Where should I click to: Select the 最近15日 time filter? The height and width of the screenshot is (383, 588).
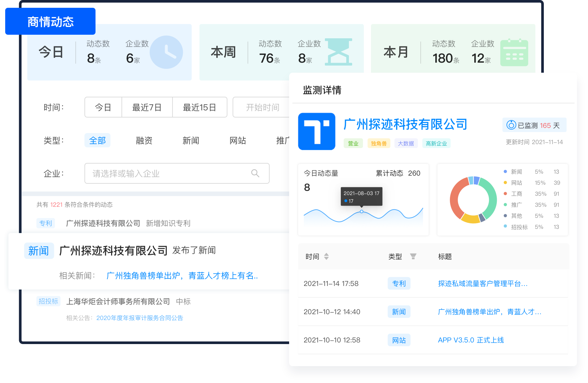(x=200, y=107)
